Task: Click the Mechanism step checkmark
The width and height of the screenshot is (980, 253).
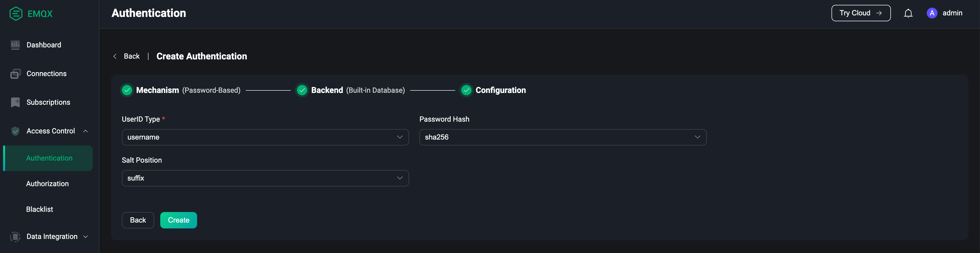Action: pyautogui.click(x=127, y=90)
